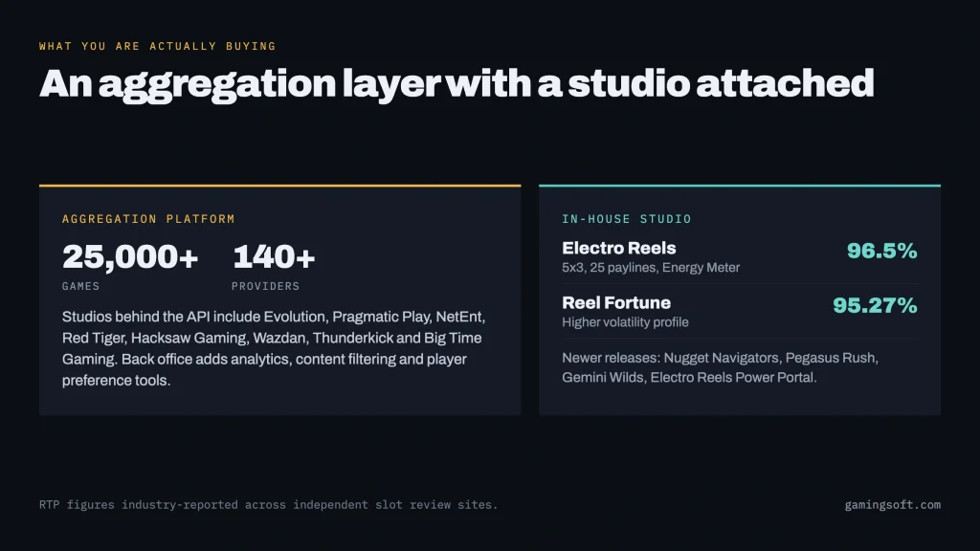The width and height of the screenshot is (980, 551).
Task: Click the 'PROVIDERS' caption under 140+
Action: point(266,286)
